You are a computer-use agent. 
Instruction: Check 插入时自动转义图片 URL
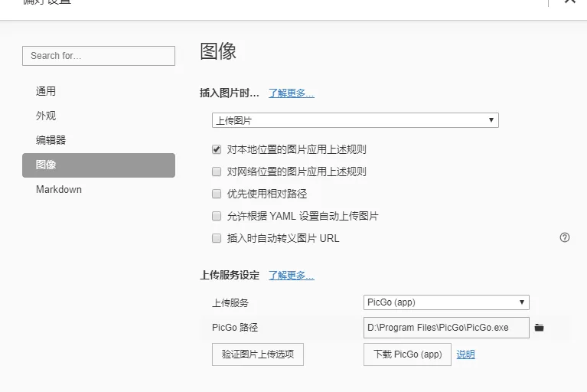tap(217, 238)
